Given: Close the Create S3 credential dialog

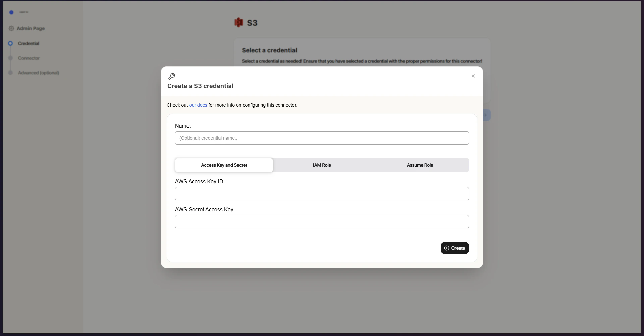Looking at the screenshot, I should 473,76.
